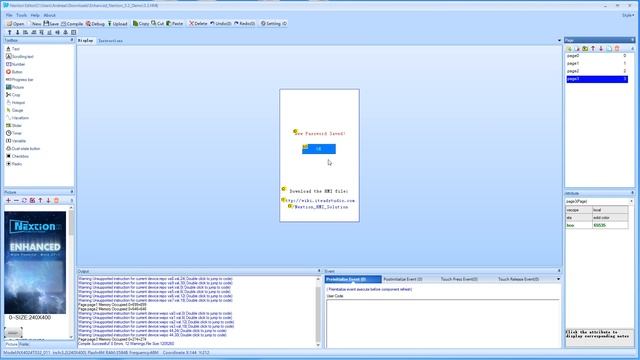Cut the selected component
640x360 pixels.
pyautogui.click(x=158, y=24)
